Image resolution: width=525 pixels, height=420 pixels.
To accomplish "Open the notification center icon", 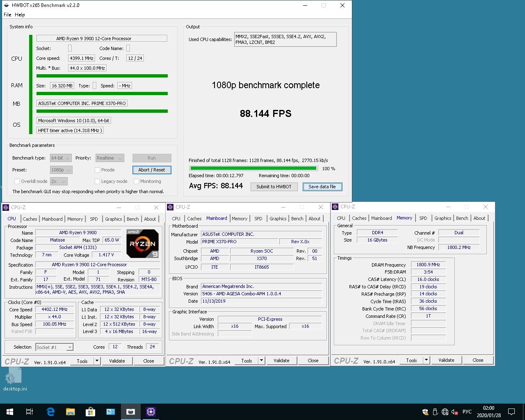I will click(511, 412).
